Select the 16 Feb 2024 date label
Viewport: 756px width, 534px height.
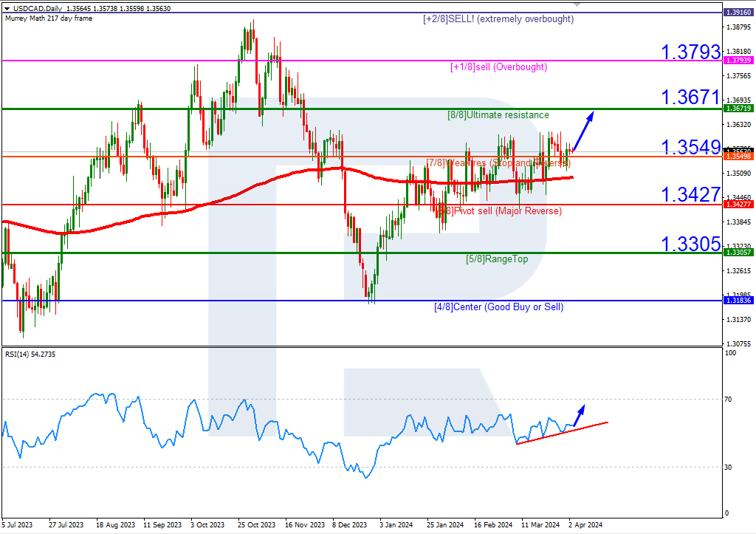tap(493, 525)
